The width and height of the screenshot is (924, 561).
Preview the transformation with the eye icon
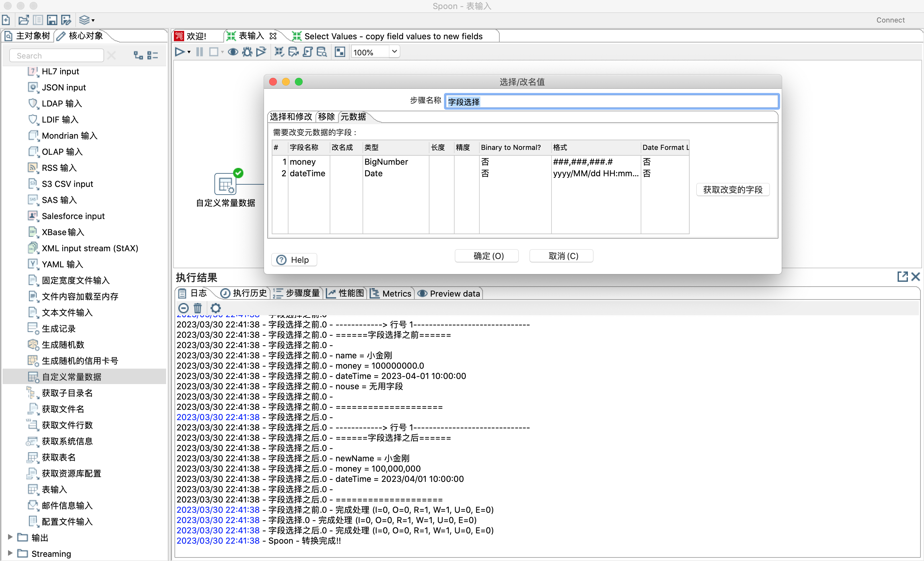(x=233, y=52)
